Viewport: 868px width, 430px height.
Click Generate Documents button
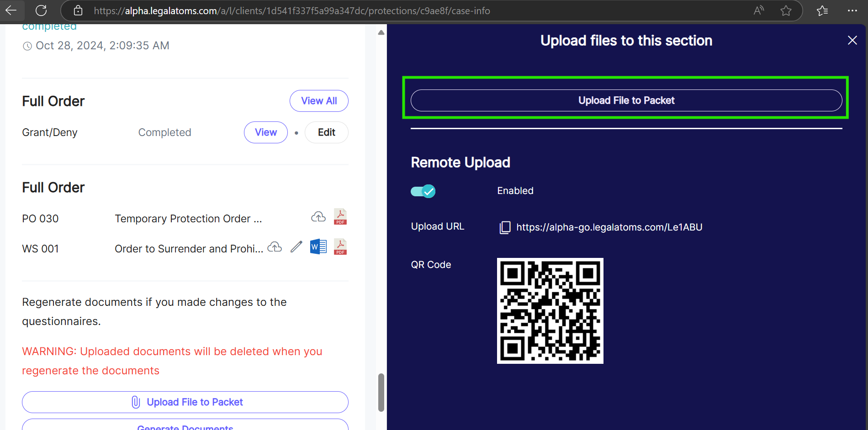[185, 425]
